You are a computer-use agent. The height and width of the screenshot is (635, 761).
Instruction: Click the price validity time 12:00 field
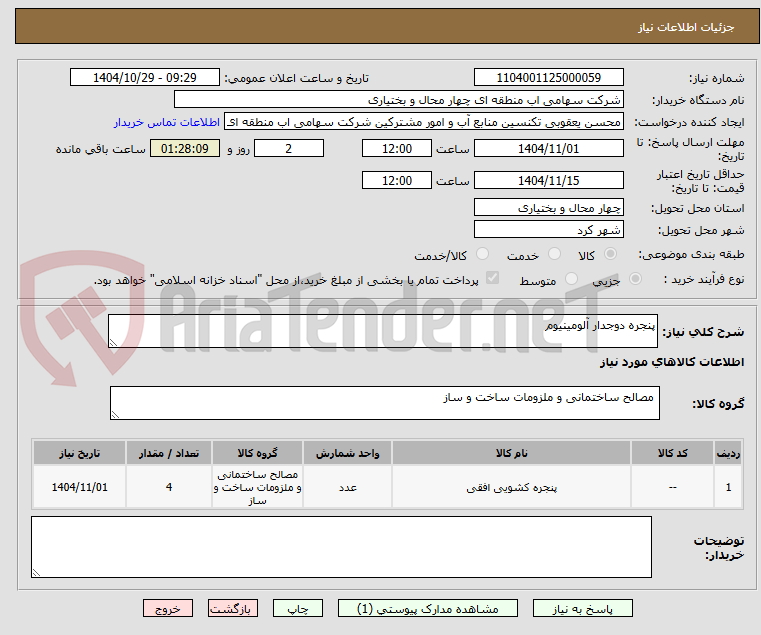(397, 181)
